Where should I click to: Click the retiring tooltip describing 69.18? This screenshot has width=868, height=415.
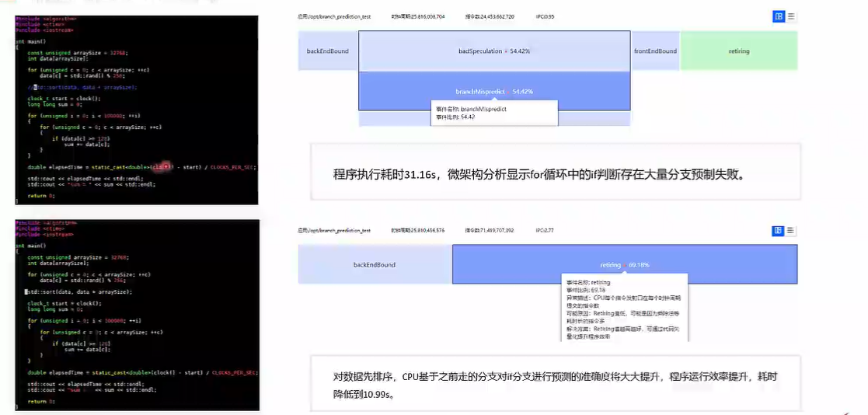point(625,307)
